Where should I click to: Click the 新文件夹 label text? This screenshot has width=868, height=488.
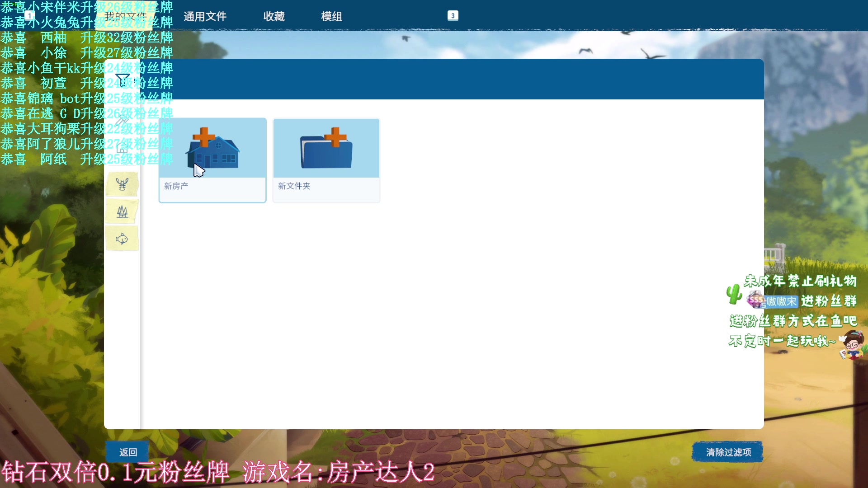point(294,186)
